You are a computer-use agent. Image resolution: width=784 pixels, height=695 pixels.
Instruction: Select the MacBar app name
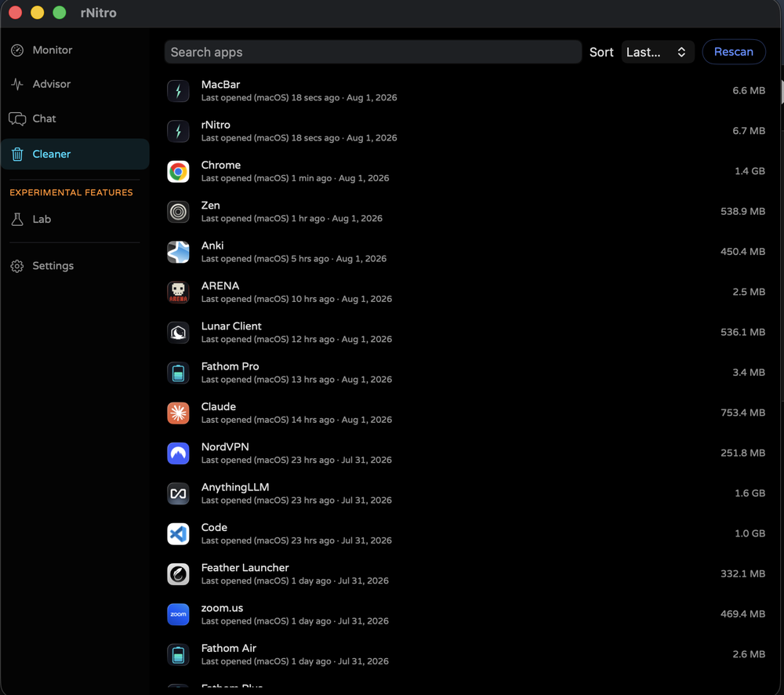220,85
